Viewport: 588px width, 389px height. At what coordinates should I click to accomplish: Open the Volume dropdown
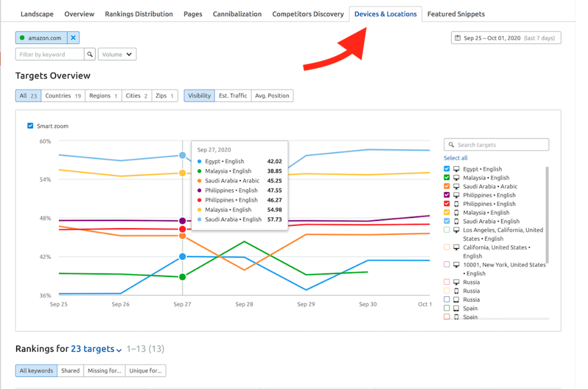[x=117, y=55]
